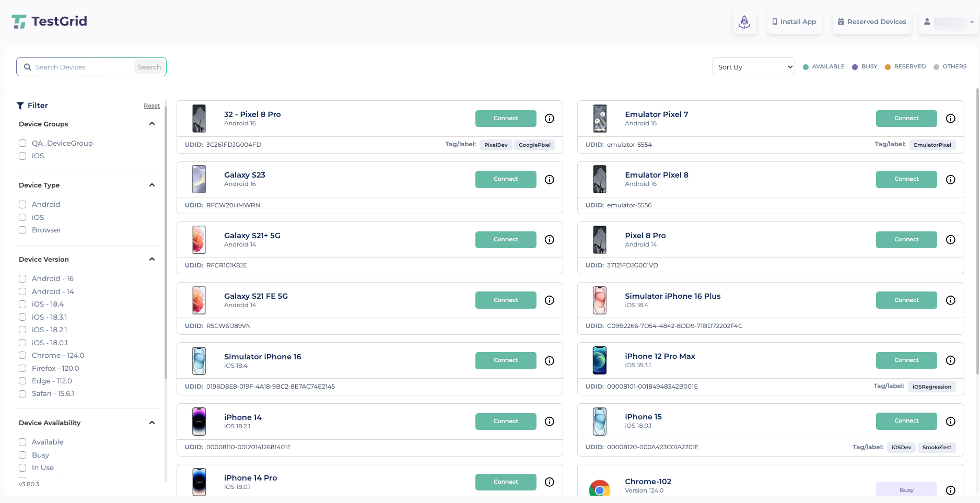Open the Install App option
Image resolution: width=980 pixels, height=503 pixels.
coord(794,22)
